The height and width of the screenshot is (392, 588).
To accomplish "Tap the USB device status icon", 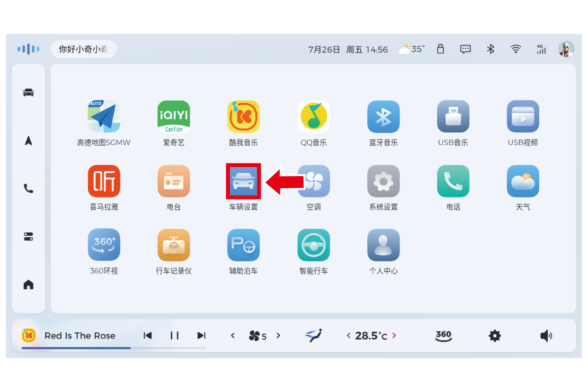I will pyautogui.click(x=441, y=49).
